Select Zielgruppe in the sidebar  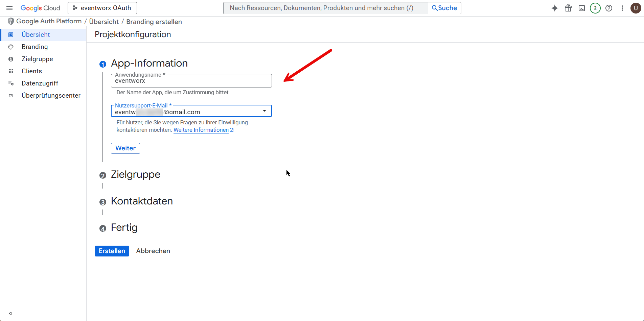click(x=43, y=59)
